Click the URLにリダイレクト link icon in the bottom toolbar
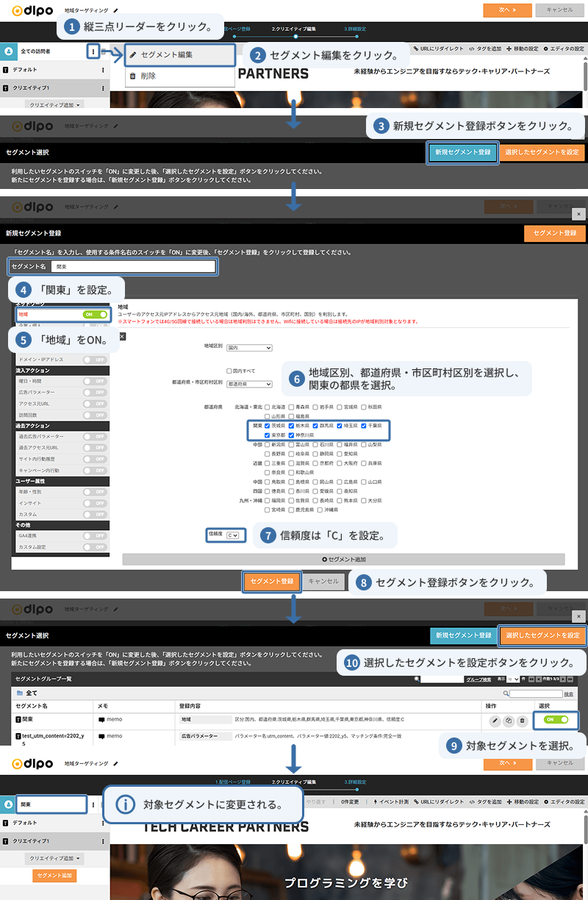Image resolution: width=588 pixels, height=900 pixels. point(417,801)
